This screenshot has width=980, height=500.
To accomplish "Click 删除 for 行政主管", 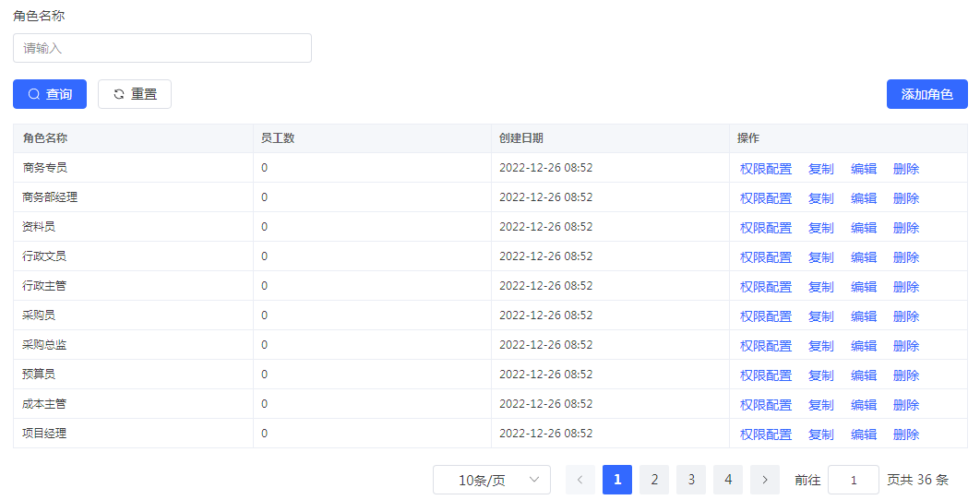I will pos(906,287).
